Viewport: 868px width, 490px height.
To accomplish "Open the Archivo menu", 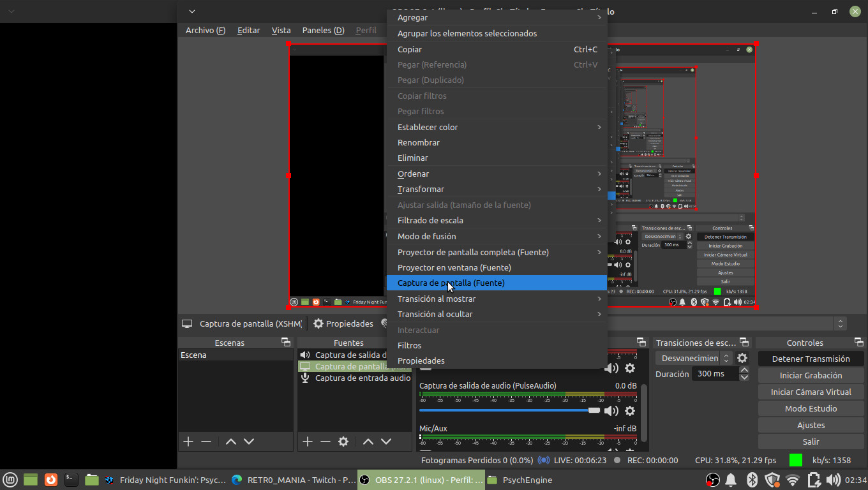I will [206, 30].
